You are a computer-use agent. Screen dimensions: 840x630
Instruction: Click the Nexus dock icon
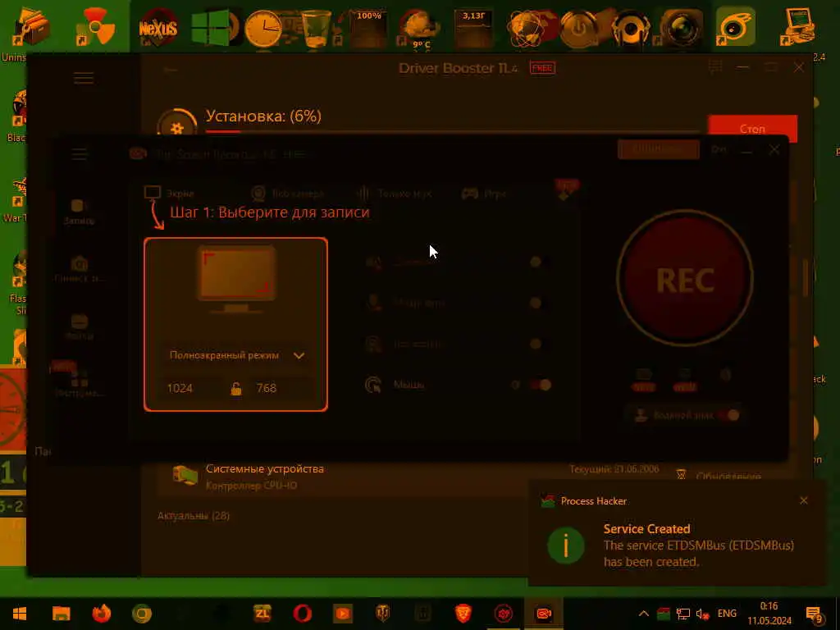point(158,28)
